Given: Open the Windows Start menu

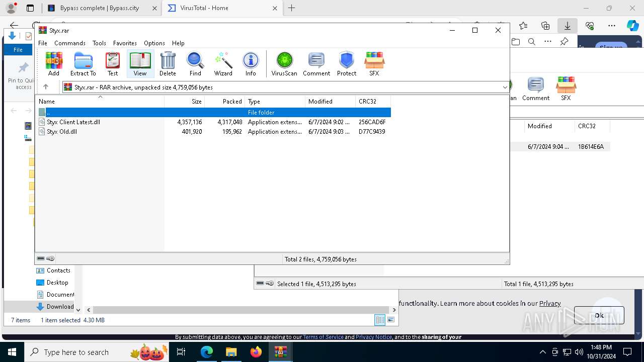Looking at the screenshot, I should (x=12, y=352).
